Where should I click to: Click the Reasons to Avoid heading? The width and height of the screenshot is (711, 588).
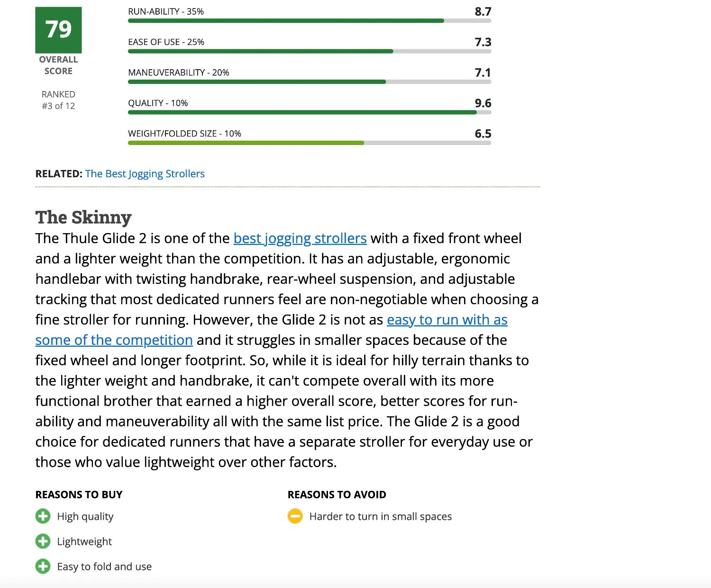(x=337, y=495)
